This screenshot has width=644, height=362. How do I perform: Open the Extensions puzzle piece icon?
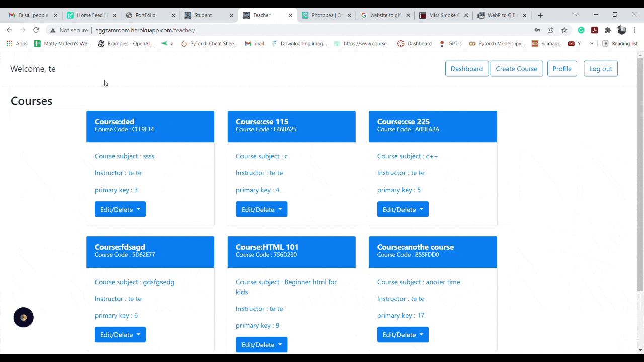[x=608, y=30]
